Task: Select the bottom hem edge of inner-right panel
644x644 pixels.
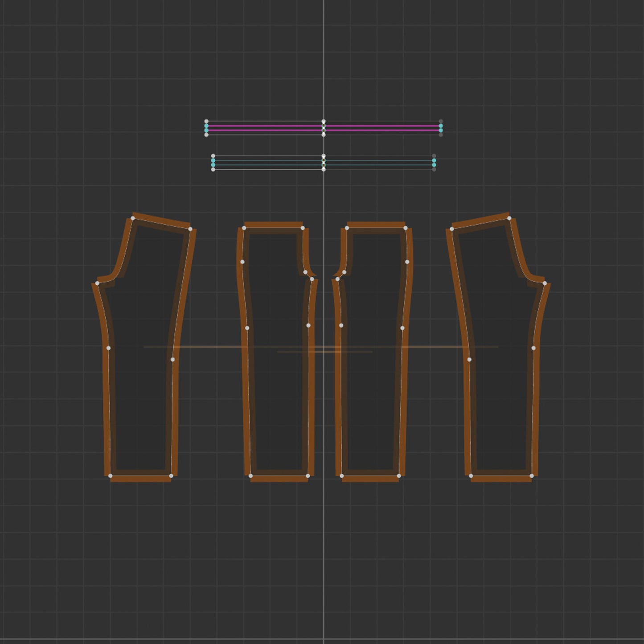Action: [370, 476]
